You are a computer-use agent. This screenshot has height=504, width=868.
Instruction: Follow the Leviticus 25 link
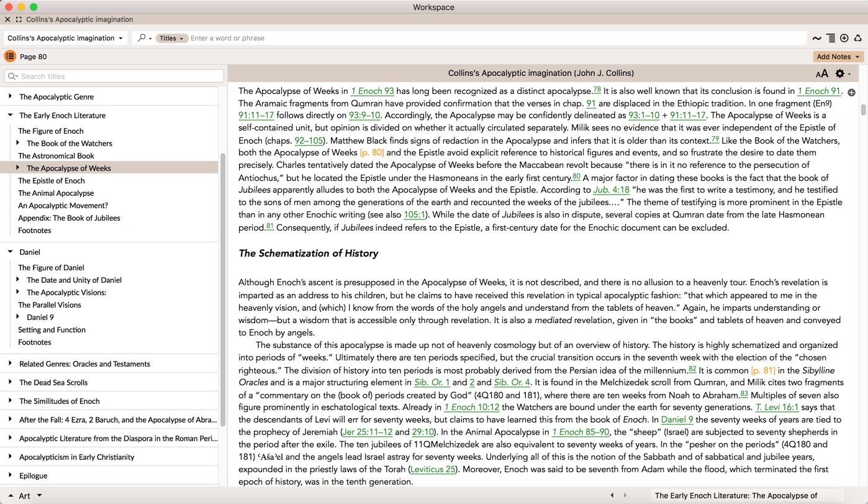[x=433, y=470]
